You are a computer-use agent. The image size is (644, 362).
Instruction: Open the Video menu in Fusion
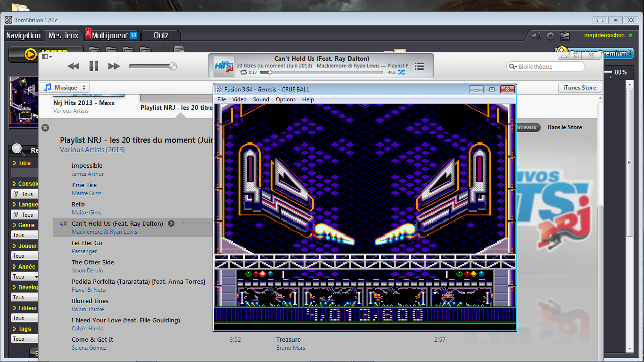(x=239, y=99)
